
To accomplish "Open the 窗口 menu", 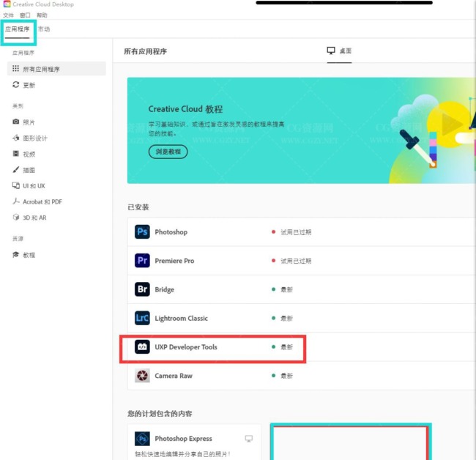I will click(x=25, y=15).
